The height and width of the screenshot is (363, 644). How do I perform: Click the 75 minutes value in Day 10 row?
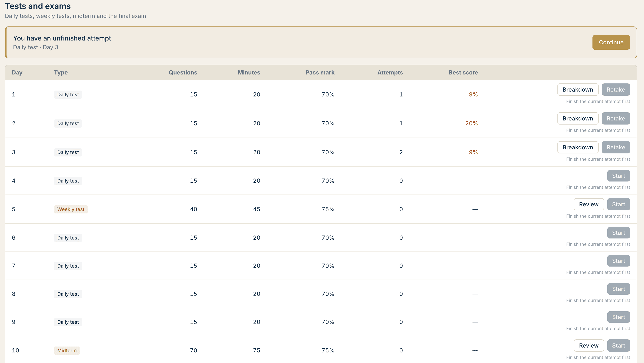tap(256, 350)
